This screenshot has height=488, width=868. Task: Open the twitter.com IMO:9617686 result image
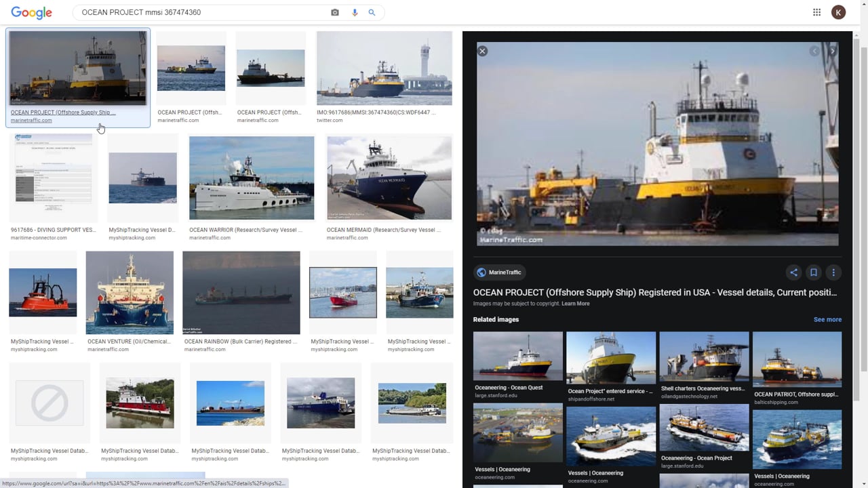[384, 68]
